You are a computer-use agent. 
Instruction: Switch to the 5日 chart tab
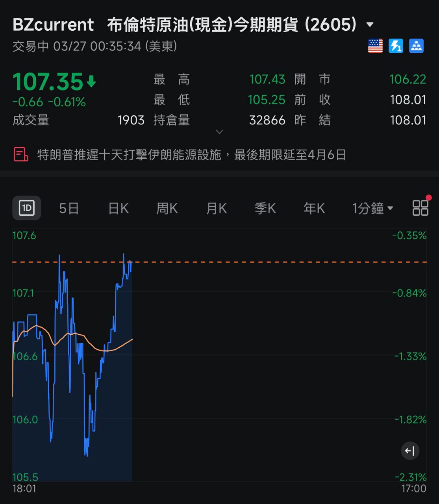pos(69,208)
